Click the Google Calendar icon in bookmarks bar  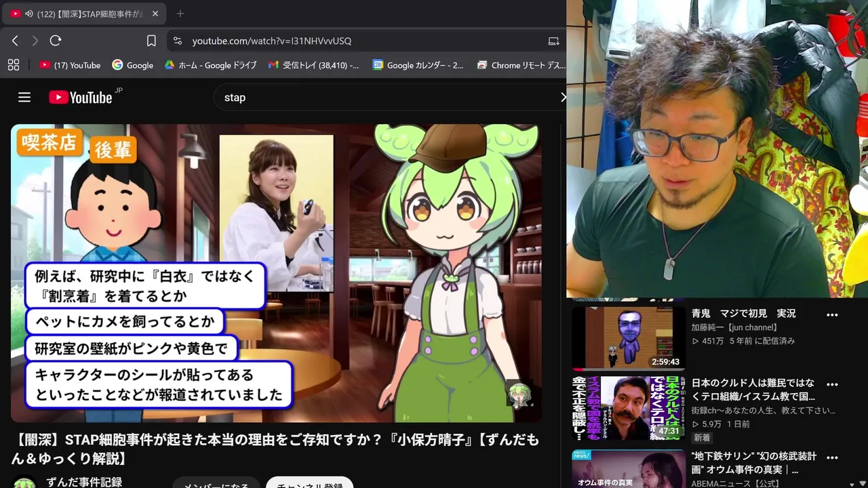pyautogui.click(x=378, y=65)
